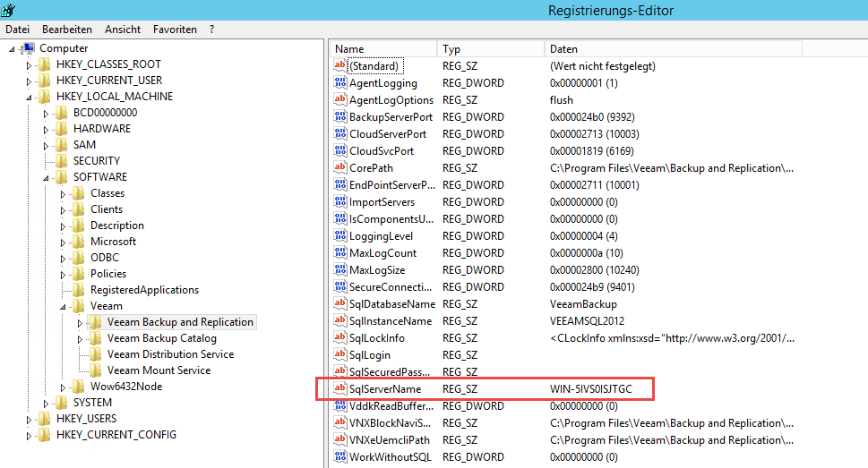868x468 pixels.
Task: Click the (Standard) string value icon
Action: 339,66
